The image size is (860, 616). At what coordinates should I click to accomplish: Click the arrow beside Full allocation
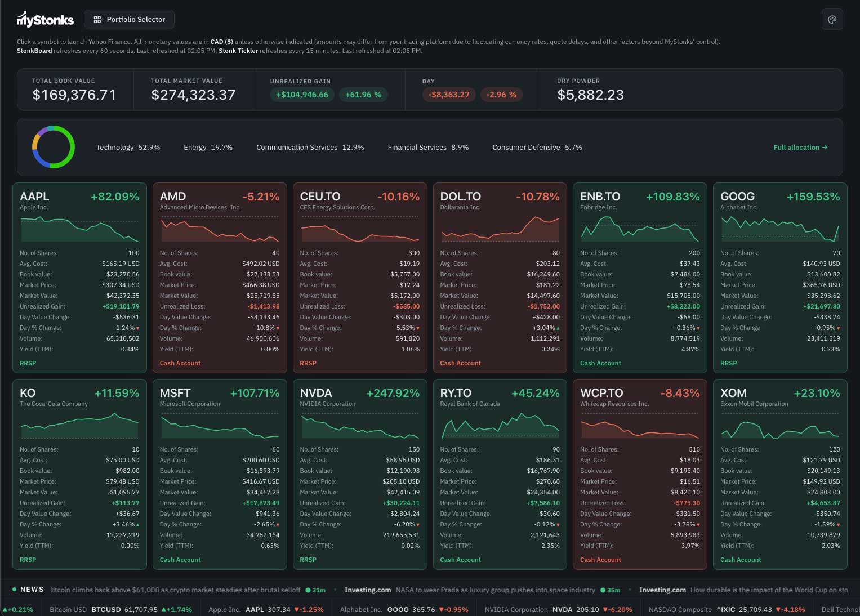[x=825, y=148]
